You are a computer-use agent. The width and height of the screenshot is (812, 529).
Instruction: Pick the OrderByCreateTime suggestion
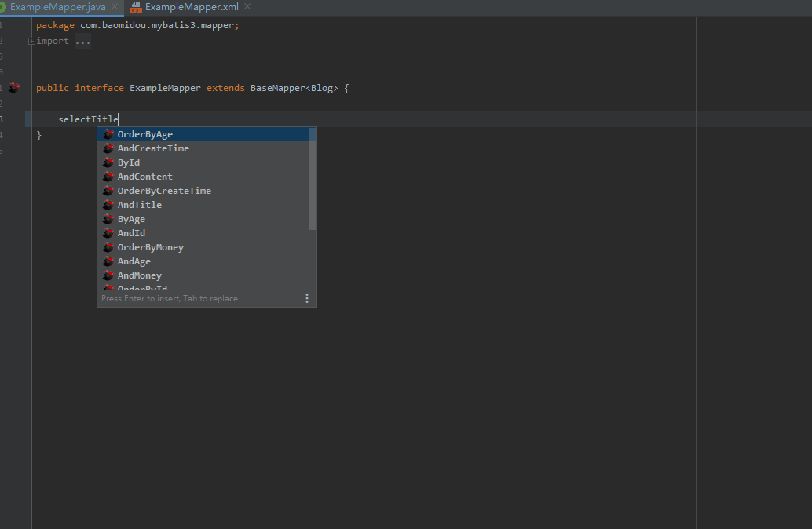(164, 191)
